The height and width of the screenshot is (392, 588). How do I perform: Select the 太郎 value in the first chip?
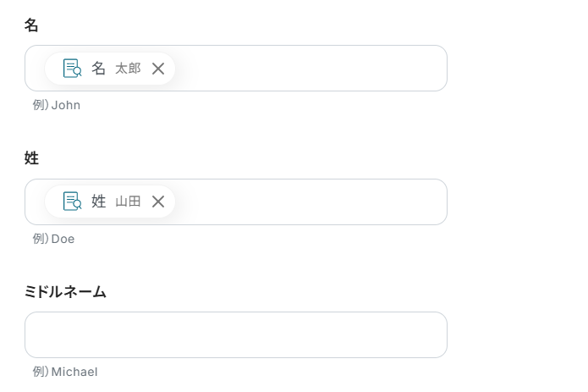coord(128,69)
